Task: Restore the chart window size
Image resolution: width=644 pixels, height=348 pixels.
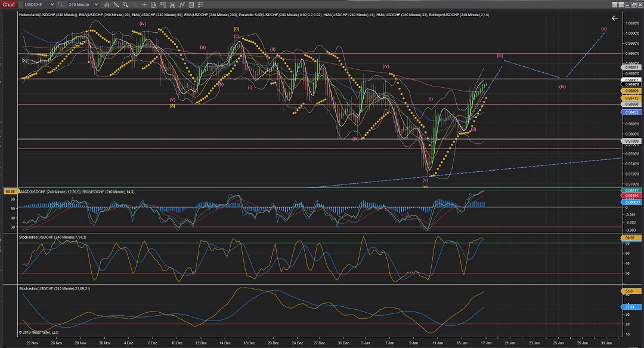Action: point(634,5)
